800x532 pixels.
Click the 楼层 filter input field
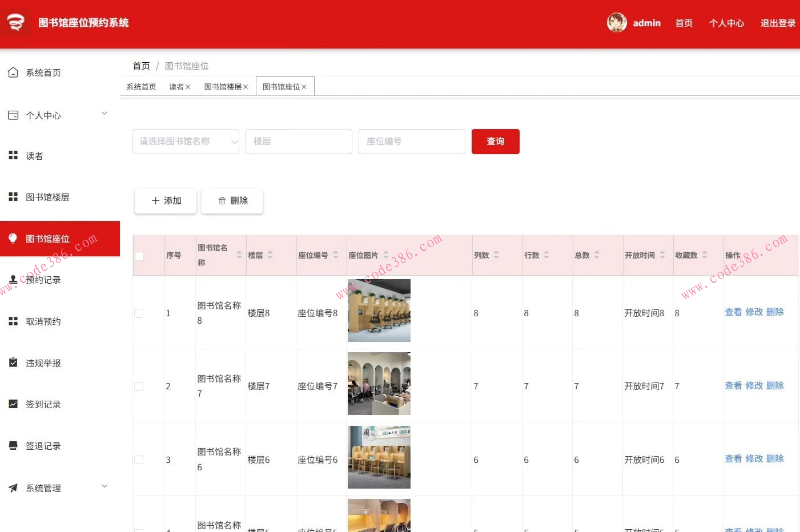click(x=299, y=142)
